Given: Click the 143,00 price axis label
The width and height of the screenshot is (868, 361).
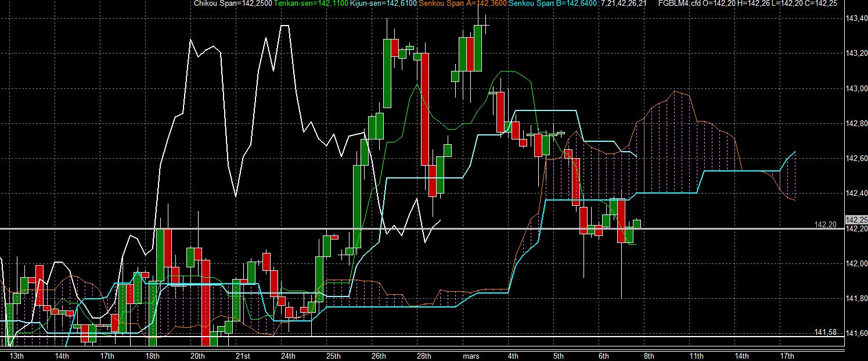Looking at the screenshot, I should pyautogui.click(x=856, y=88).
